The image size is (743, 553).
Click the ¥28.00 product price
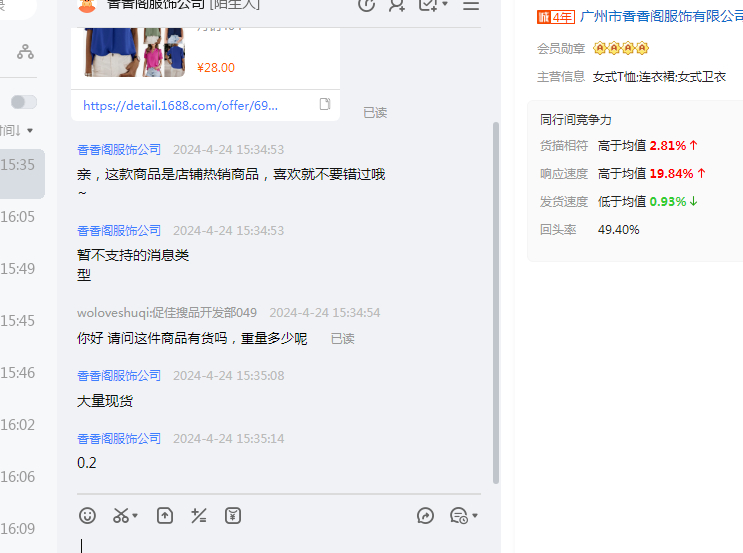(216, 68)
